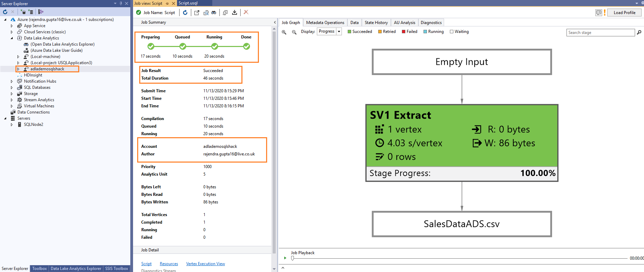The height and width of the screenshot is (272, 644).
Task: Click the magnifier-over-document job toolbar icon
Action: pos(206,13)
